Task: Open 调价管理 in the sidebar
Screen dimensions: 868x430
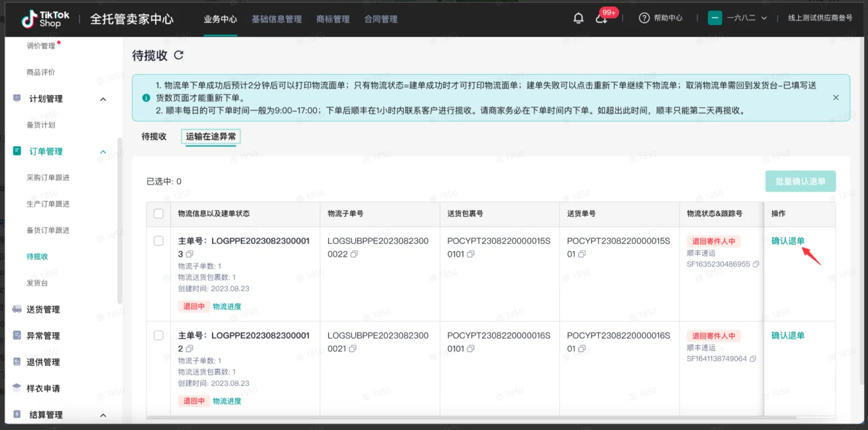Action: pos(41,46)
